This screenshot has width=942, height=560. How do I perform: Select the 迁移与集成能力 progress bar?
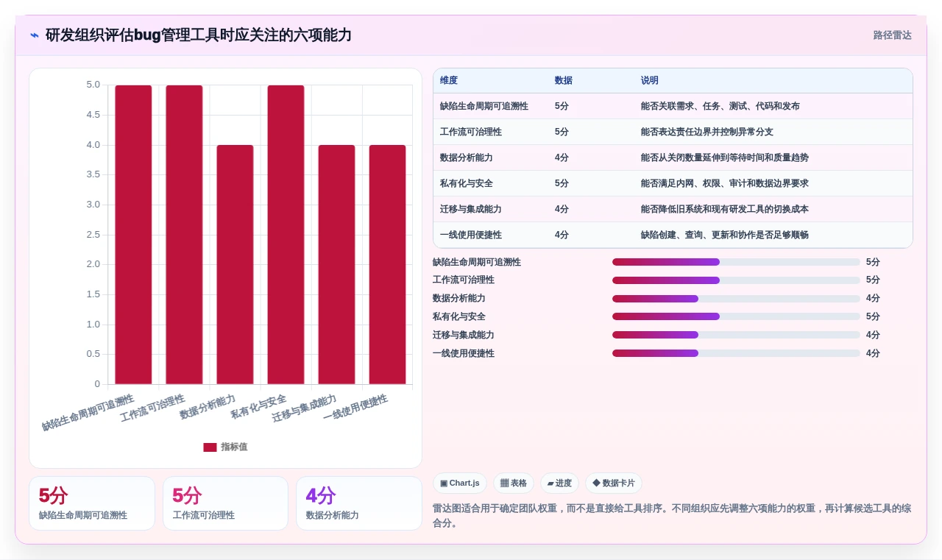tap(736, 335)
